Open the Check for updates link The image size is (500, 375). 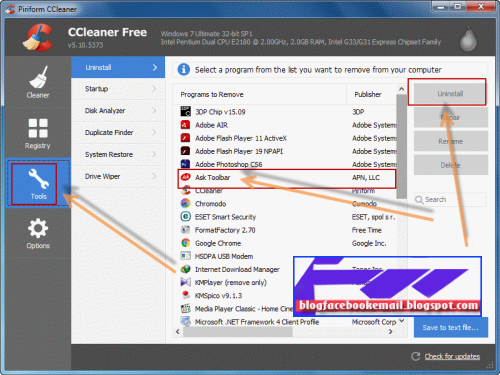click(x=452, y=356)
